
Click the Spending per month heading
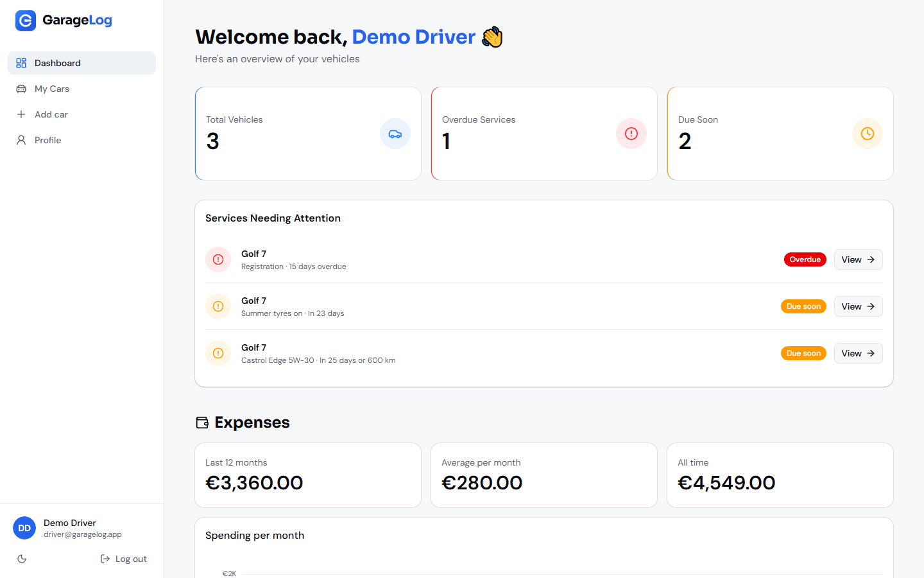[x=255, y=536]
